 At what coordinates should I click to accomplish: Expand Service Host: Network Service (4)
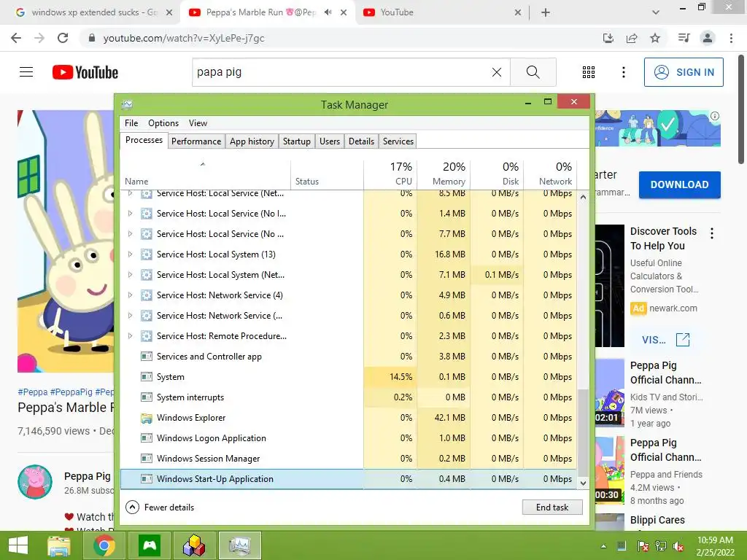(x=130, y=295)
